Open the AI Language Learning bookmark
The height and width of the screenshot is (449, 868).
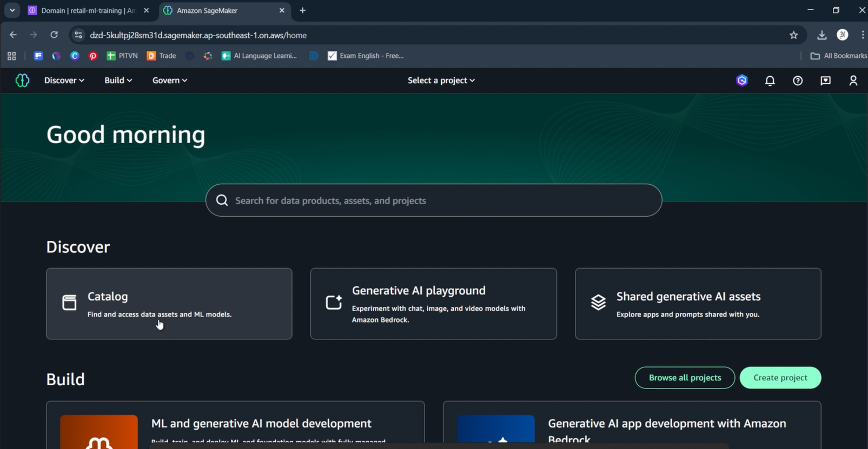260,56
